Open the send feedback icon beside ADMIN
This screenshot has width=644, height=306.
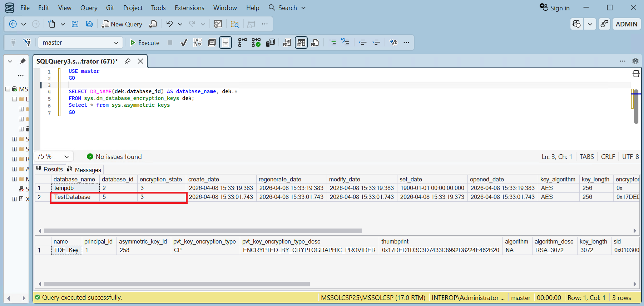tap(604, 24)
